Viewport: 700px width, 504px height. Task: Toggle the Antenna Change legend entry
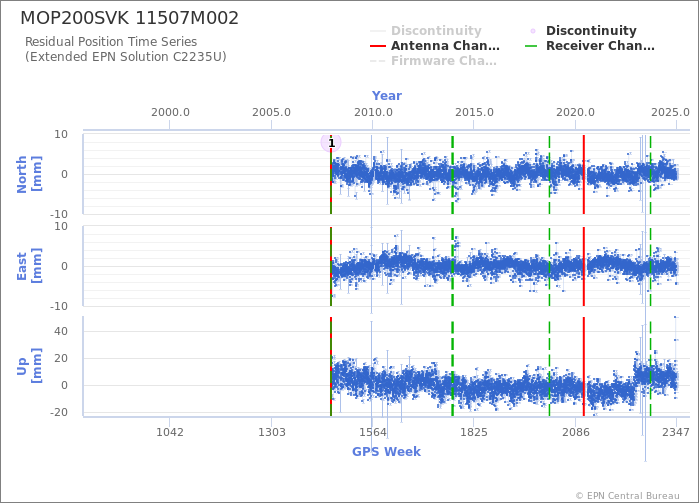pyautogui.click(x=435, y=46)
